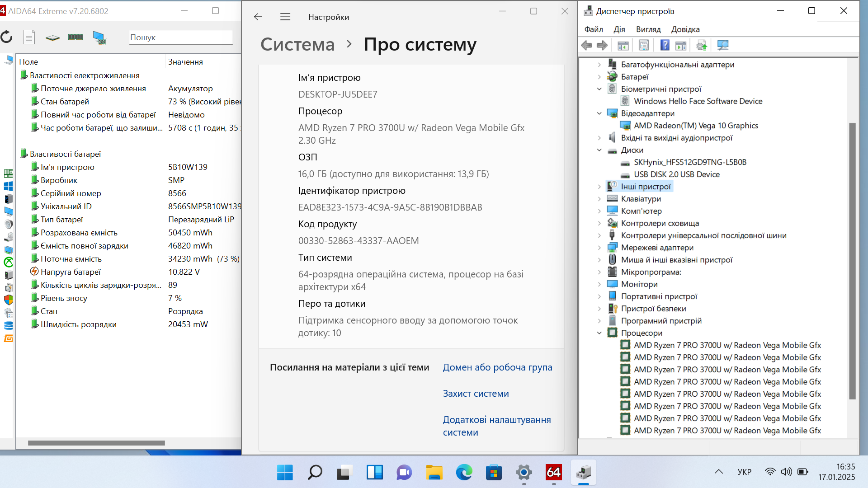Expand the Мережеві адаптери node
The height and width of the screenshot is (488, 868).
pos(599,248)
